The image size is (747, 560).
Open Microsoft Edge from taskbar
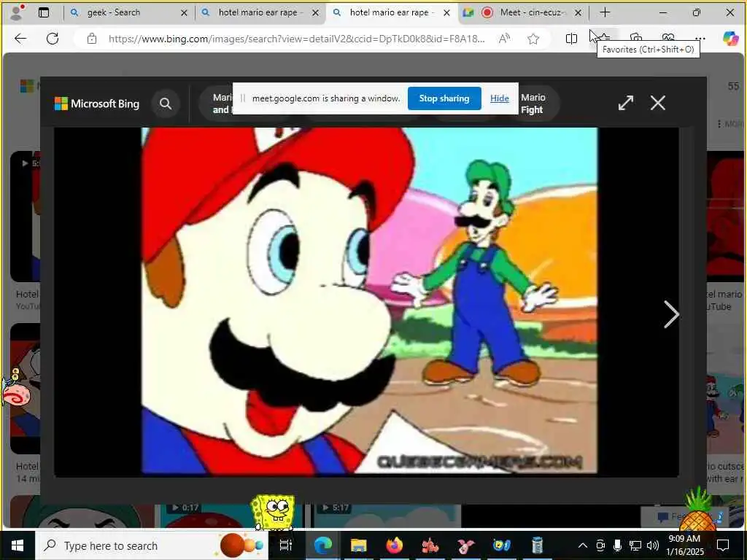[x=322, y=545]
